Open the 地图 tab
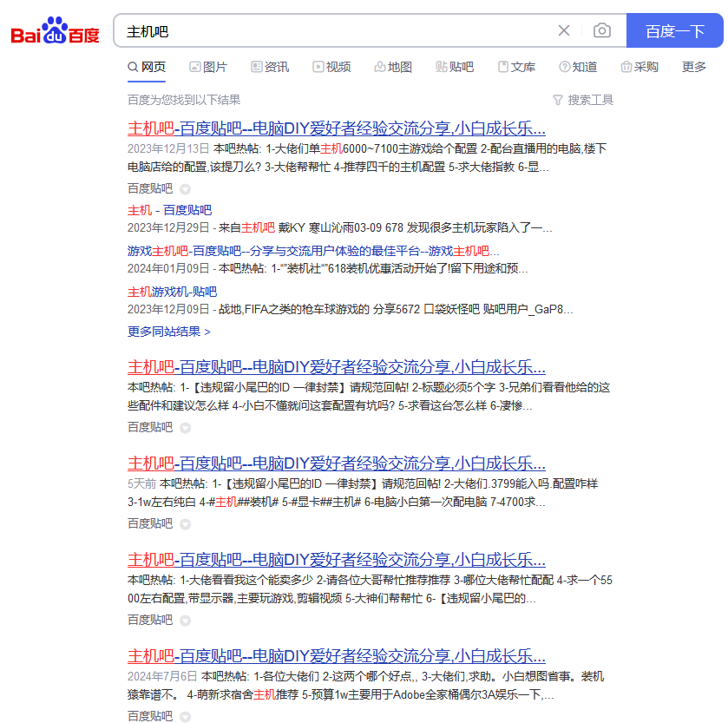 pyautogui.click(x=394, y=68)
